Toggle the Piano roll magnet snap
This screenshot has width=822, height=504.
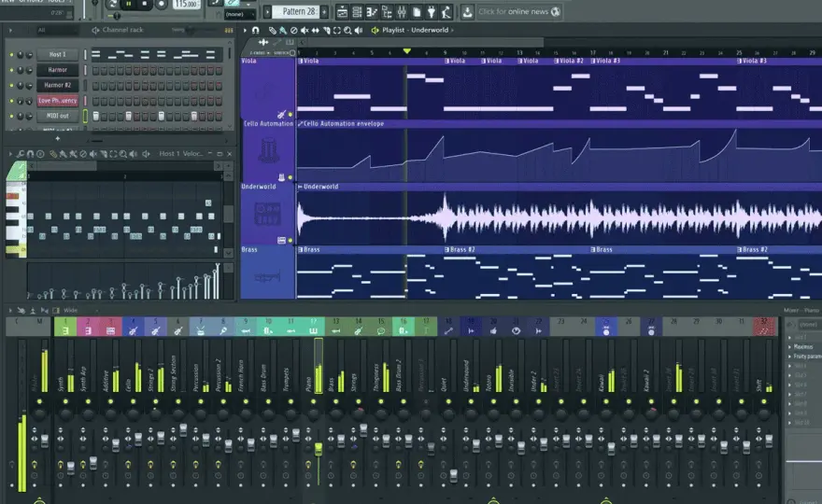coord(30,154)
